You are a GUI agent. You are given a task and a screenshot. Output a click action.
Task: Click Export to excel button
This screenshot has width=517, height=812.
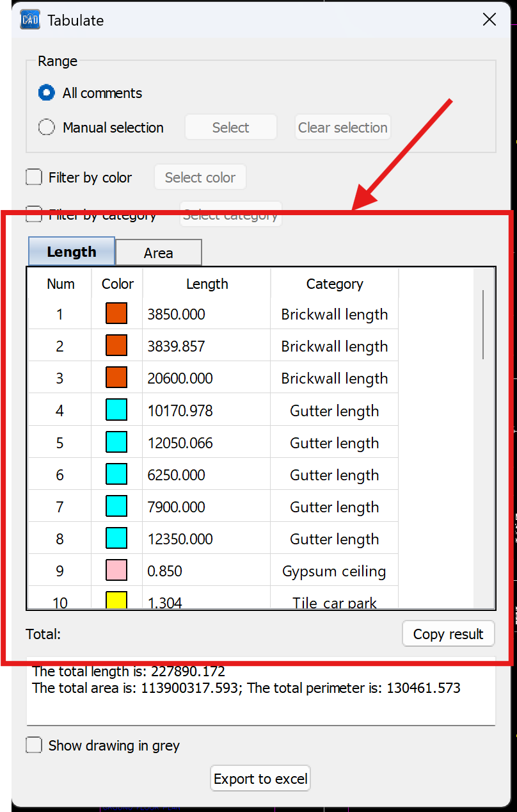(260, 779)
